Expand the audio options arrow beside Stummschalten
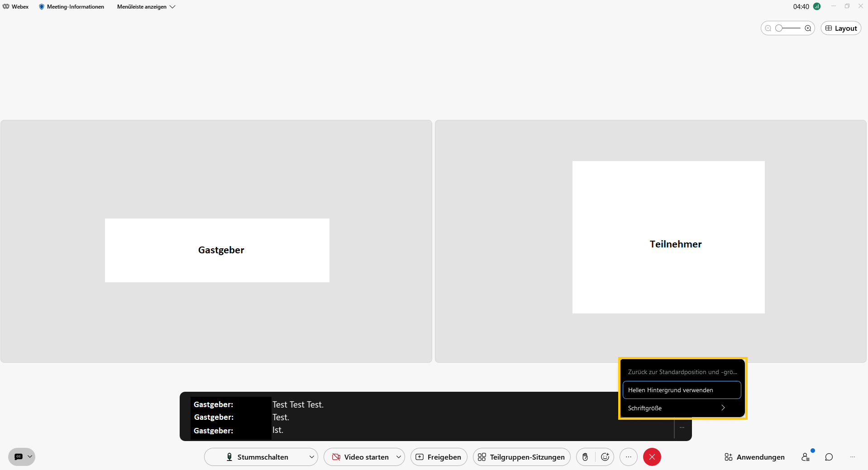The width and height of the screenshot is (868, 470). coord(311,457)
